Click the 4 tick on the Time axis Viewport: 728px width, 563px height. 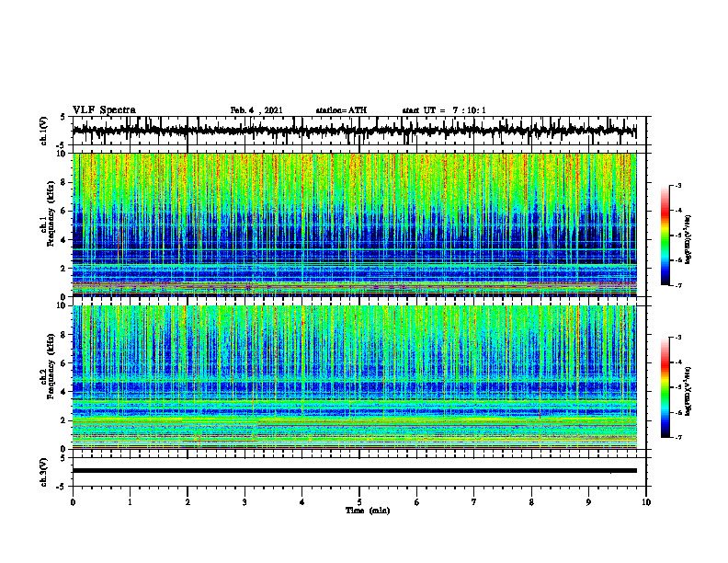tap(302, 502)
